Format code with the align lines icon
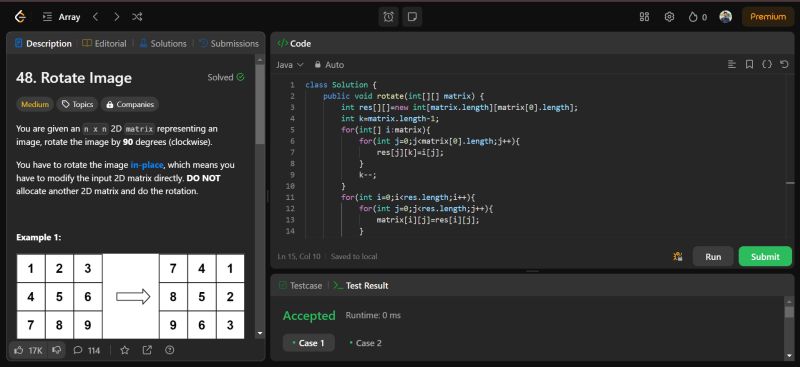The height and width of the screenshot is (367, 800). [x=732, y=64]
